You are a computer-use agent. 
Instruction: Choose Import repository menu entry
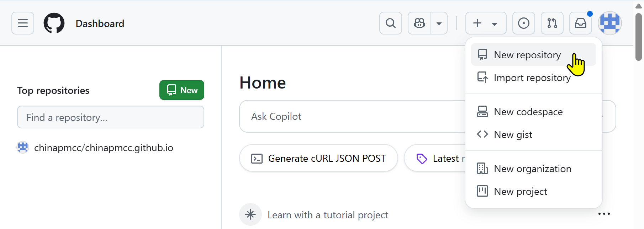point(532,78)
